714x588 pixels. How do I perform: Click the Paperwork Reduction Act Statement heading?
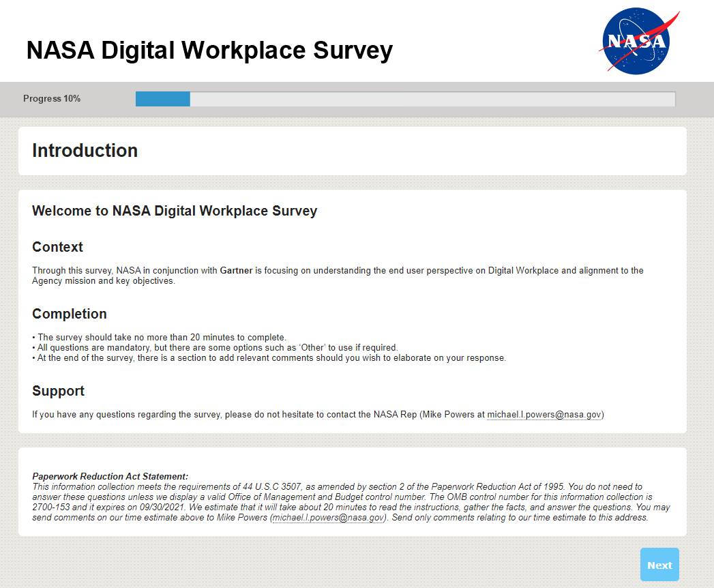tap(110, 476)
